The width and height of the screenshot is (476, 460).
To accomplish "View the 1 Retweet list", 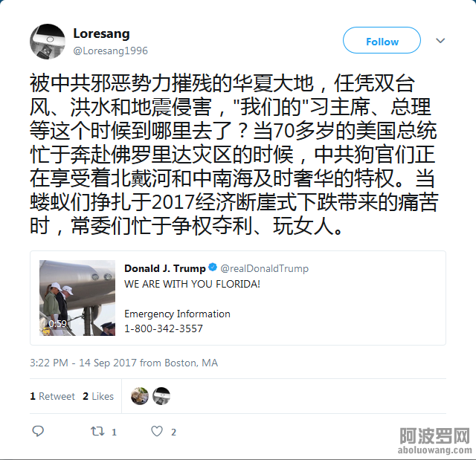I will 52,396.
